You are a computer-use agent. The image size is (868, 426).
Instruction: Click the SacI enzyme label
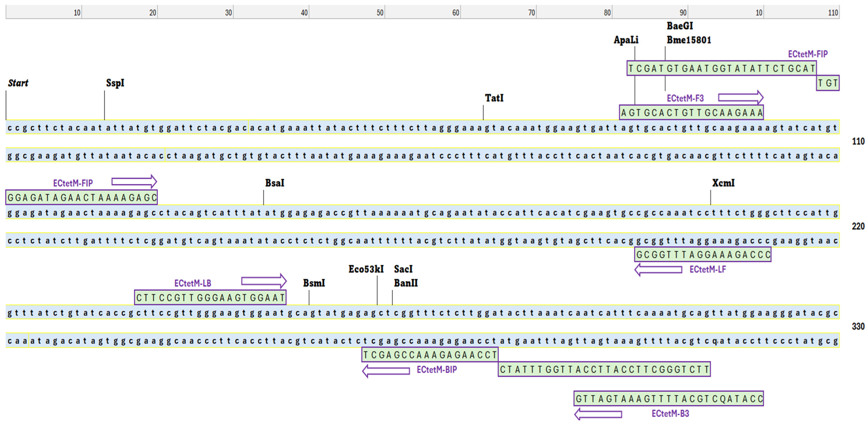click(403, 269)
